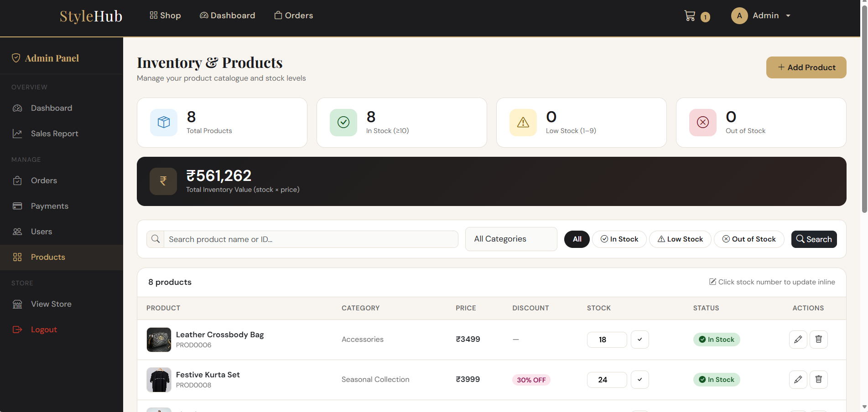The image size is (868, 412).
Task: Click the Search button
Action: coord(814,239)
